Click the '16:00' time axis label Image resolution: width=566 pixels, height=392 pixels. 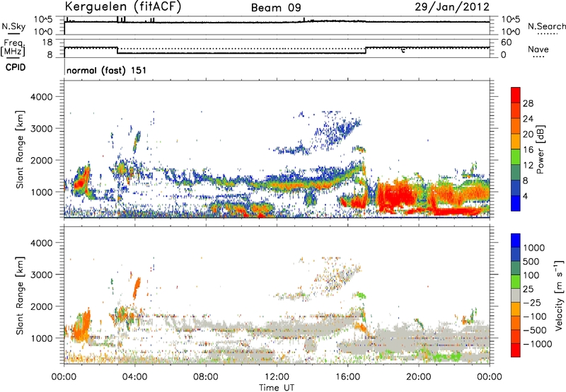point(347,377)
